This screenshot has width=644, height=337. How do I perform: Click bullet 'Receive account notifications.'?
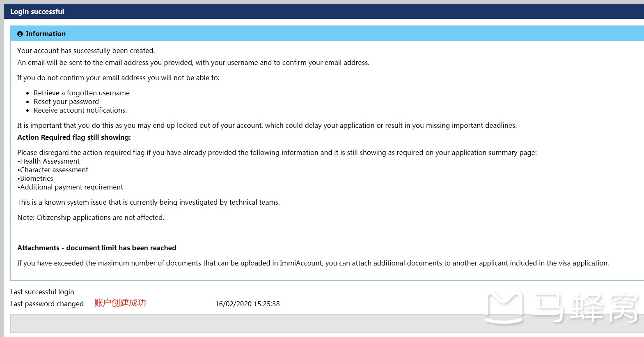(x=80, y=110)
